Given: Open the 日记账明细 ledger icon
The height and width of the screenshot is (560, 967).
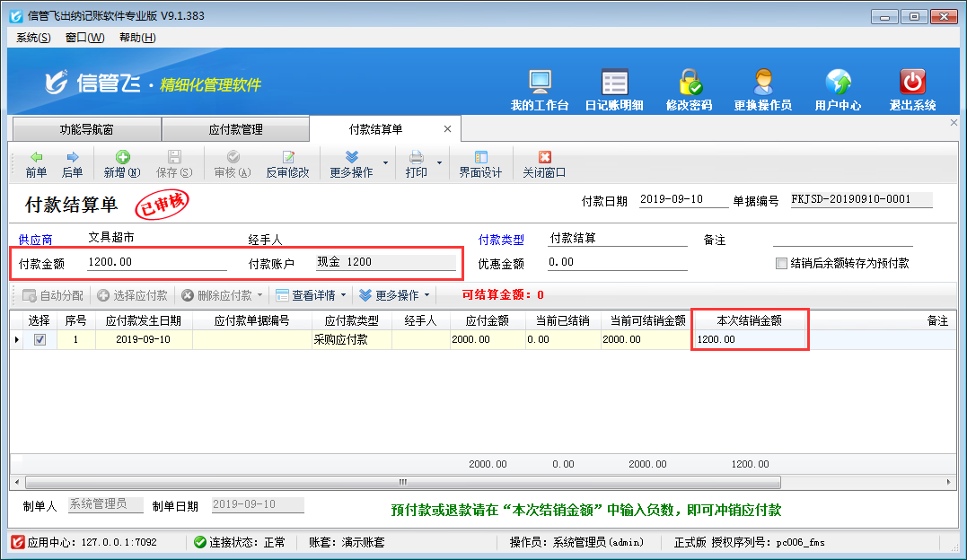Looking at the screenshot, I should pos(614,90).
